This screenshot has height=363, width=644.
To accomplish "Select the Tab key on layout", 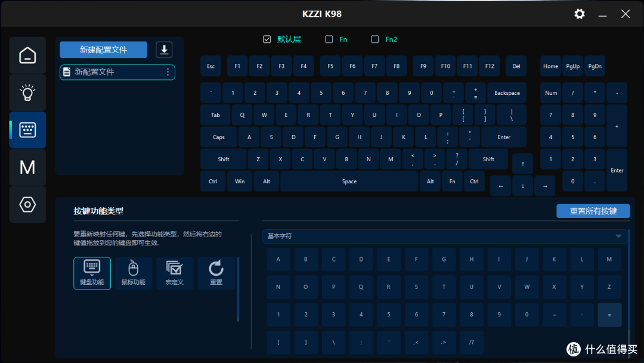I will pos(216,115).
